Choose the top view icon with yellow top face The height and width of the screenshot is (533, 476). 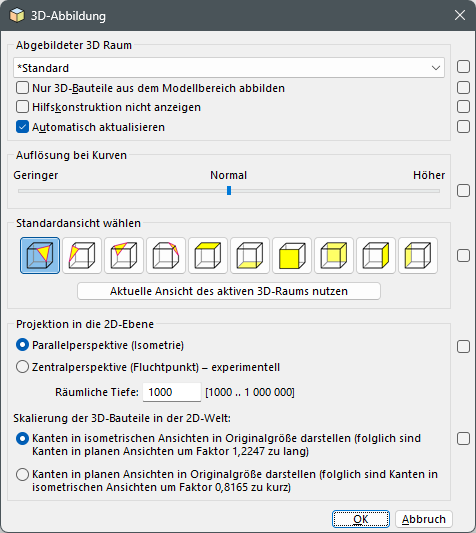pos(208,255)
